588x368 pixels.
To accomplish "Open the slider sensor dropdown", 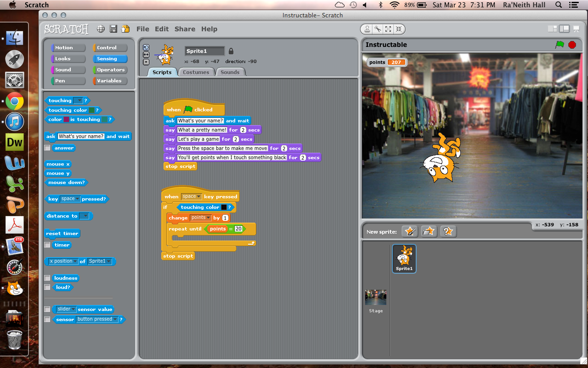I will point(67,309).
